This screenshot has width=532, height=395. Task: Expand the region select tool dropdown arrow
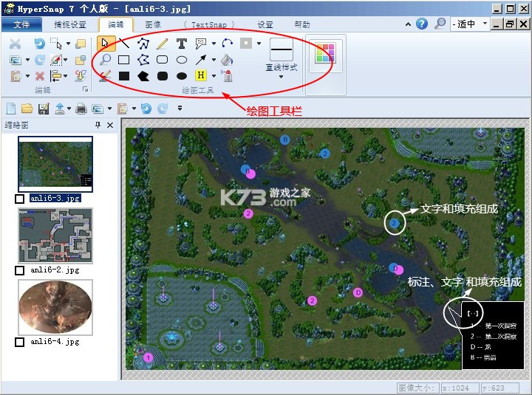coord(68,44)
